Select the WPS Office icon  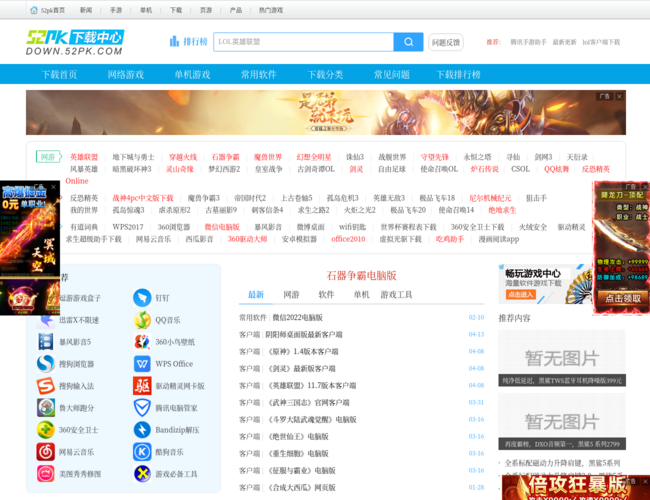tap(143, 364)
